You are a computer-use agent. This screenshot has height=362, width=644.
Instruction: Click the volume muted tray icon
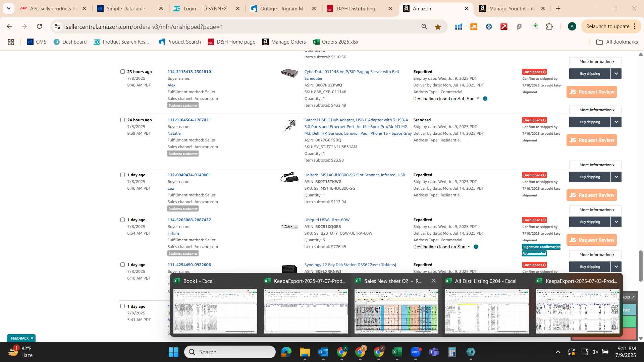click(x=595, y=352)
